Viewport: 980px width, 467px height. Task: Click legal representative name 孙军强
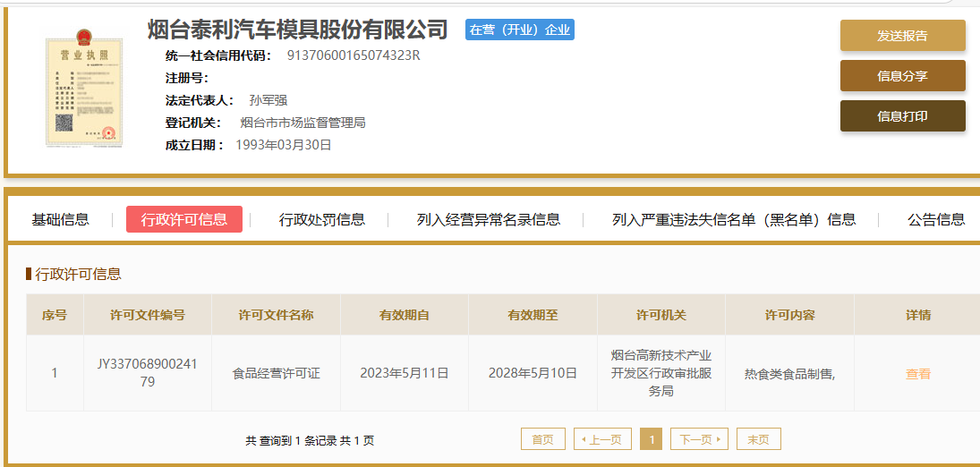268,100
